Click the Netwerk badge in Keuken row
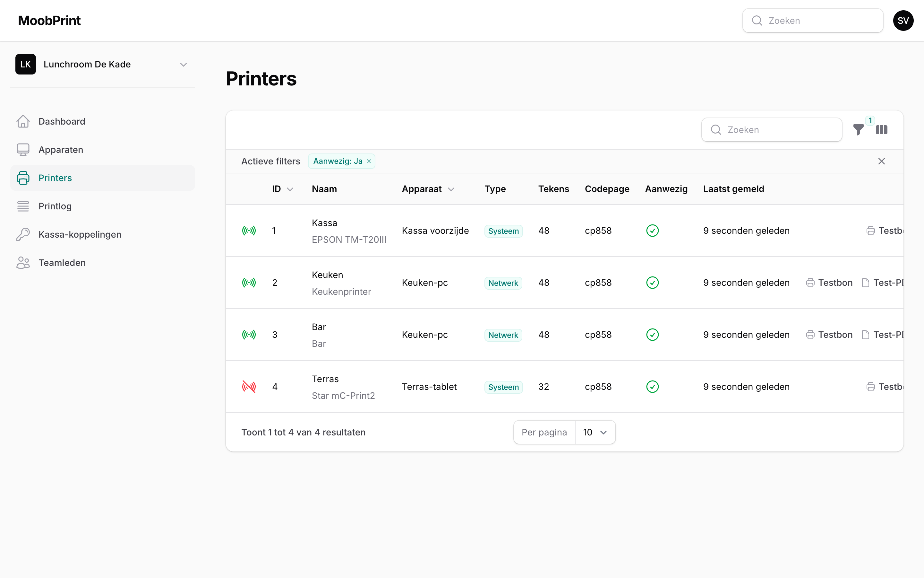This screenshot has width=924, height=578. coord(503,283)
